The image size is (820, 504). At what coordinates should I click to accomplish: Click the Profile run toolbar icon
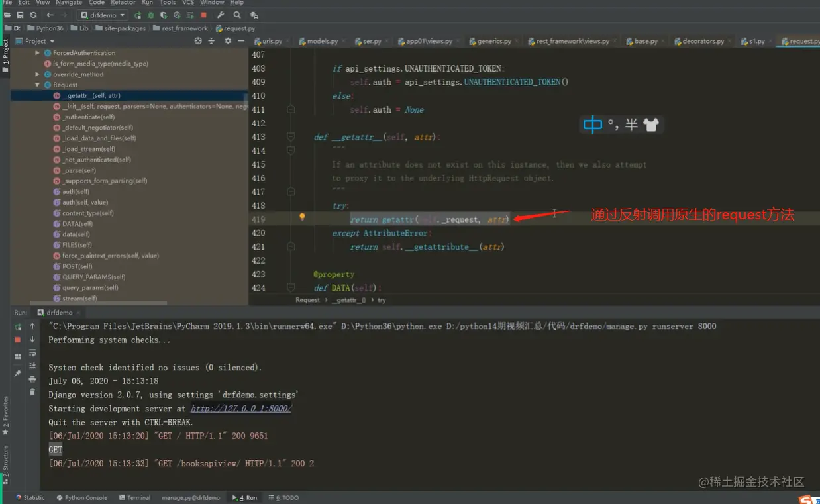(x=178, y=15)
